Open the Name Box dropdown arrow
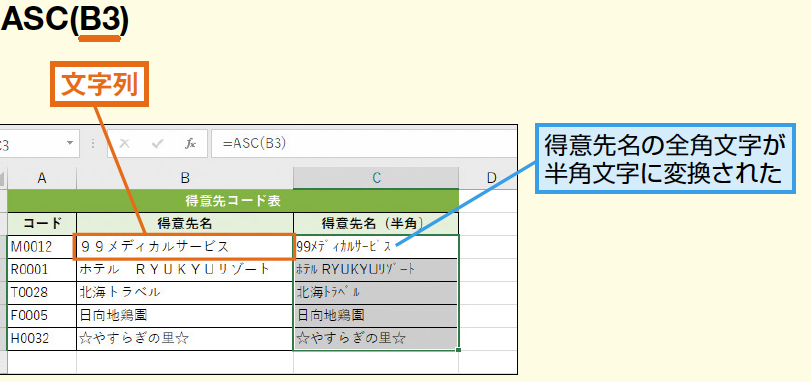The height and width of the screenshot is (382, 811). pos(70,144)
